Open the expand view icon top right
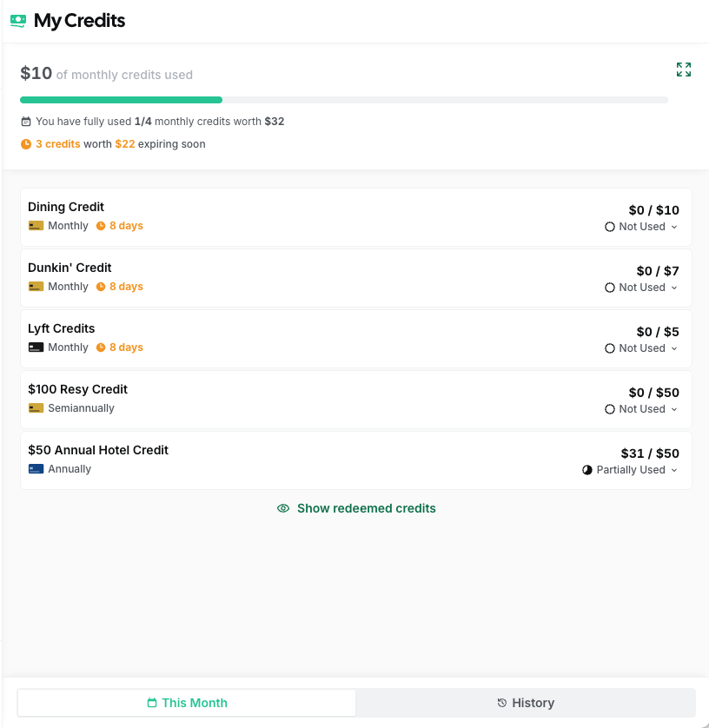 click(684, 69)
